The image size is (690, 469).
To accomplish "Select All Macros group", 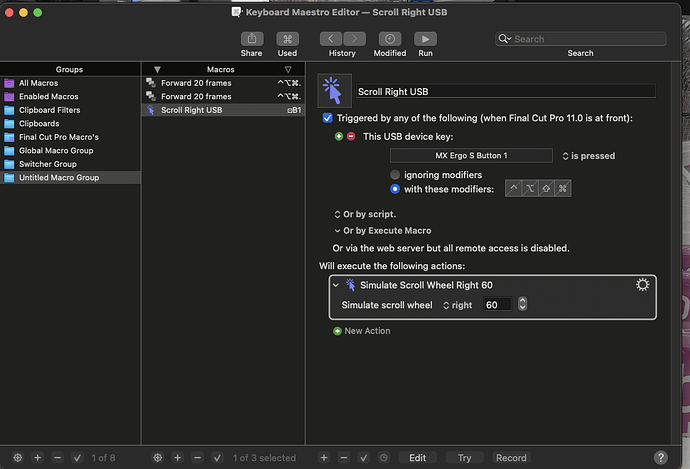I will point(70,83).
